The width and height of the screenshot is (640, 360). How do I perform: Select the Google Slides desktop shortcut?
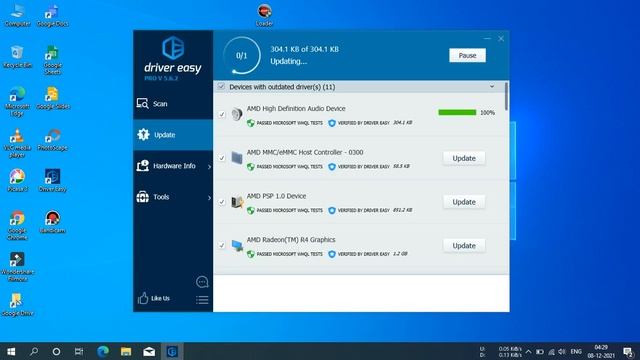53,98
